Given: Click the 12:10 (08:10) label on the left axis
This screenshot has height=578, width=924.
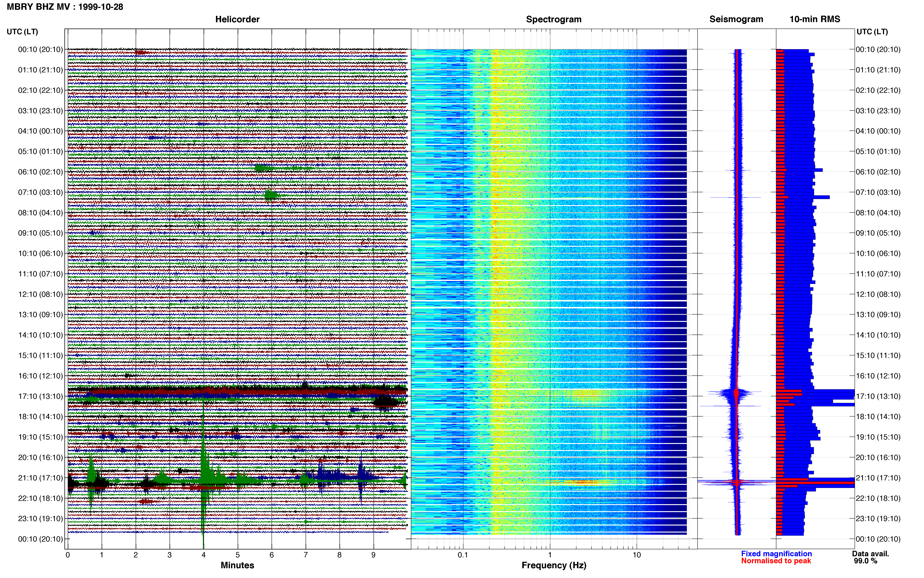Looking at the screenshot, I should [x=41, y=294].
